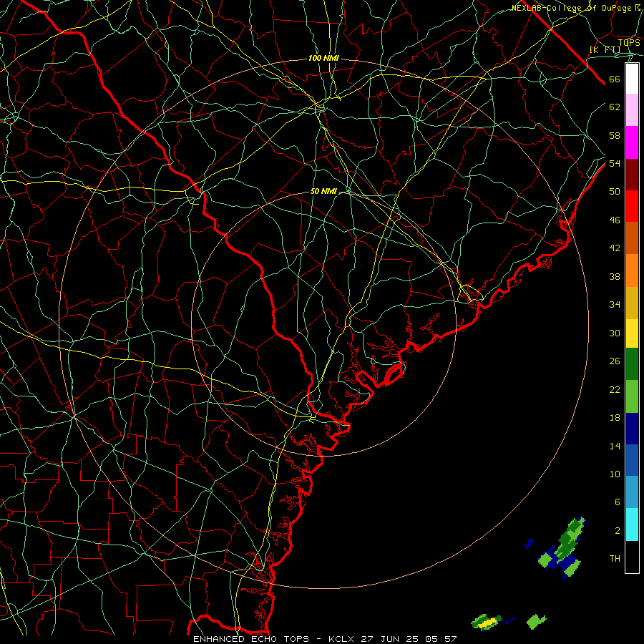Click the legend value '62'
Screen dimensions: 644x644
(x=615, y=107)
